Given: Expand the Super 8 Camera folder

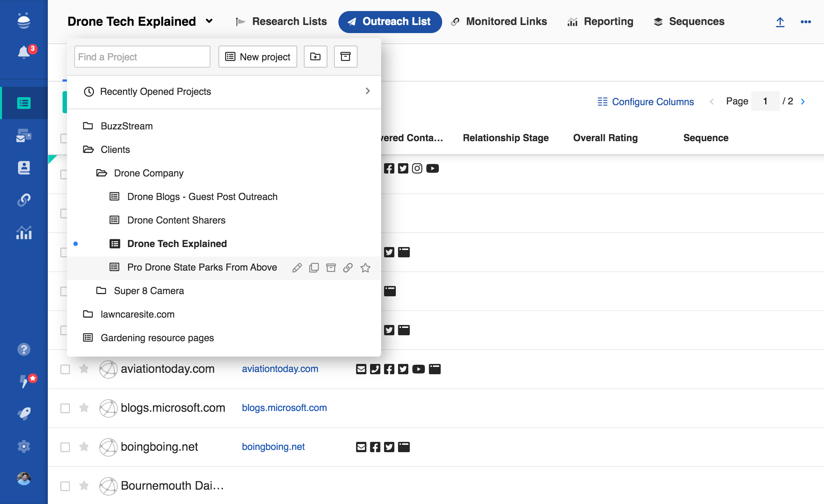Looking at the screenshot, I should [x=149, y=291].
